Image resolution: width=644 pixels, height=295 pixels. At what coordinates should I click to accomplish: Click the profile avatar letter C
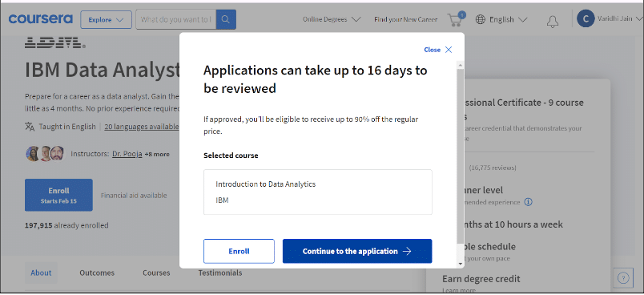(x=586, y=18)
